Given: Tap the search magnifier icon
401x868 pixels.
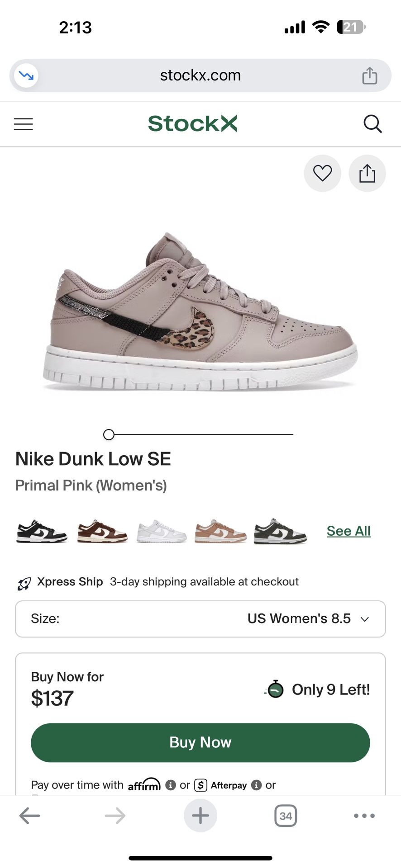Looking at the screenshot, I should pyautogui.click(x=372, y=124).
